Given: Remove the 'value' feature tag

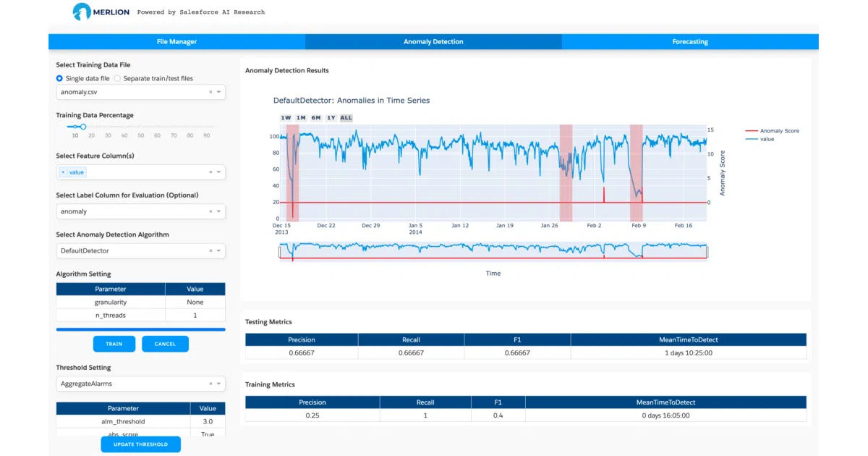Looking at the screenshot, I should 63,172.
